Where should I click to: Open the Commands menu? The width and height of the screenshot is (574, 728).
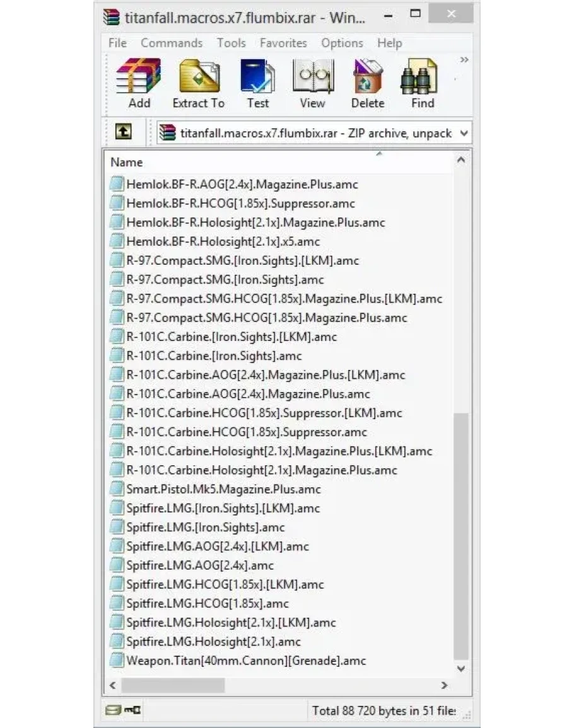172,43
